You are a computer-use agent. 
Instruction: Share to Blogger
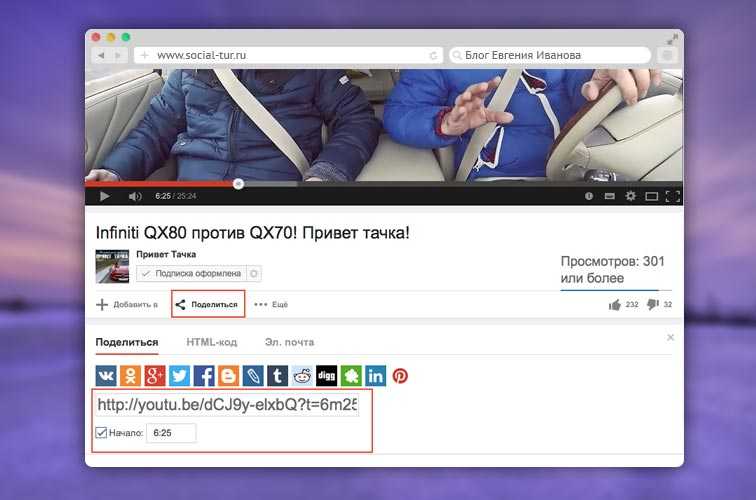point(229,376)
